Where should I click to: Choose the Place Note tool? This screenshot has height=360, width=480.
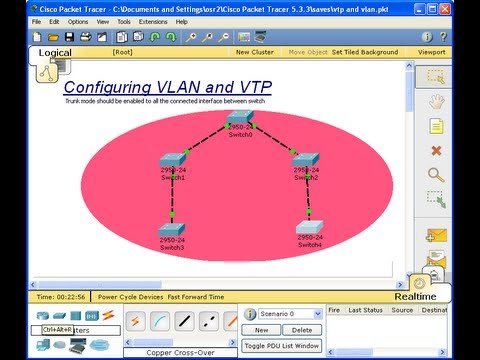coord(436,126)
